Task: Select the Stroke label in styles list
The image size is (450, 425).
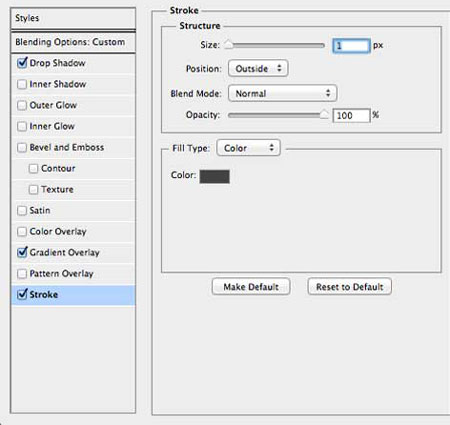Action: [x=44, y=294]
